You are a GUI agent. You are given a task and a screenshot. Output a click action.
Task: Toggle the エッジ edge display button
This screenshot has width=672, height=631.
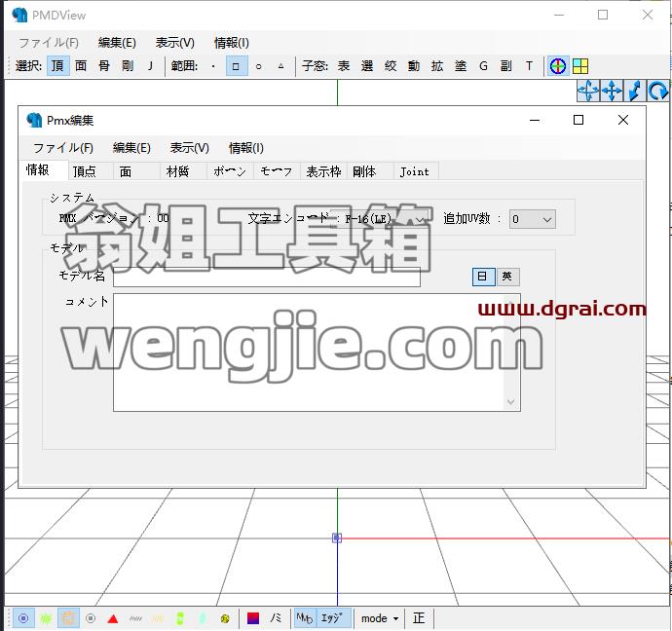pyautogui.click(x=332, y=618)
